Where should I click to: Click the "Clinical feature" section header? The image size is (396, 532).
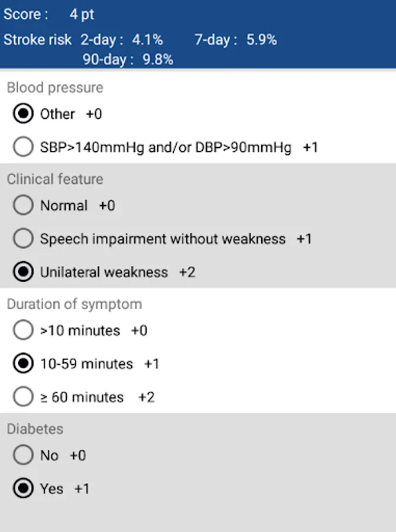click(x=54, y=179)
